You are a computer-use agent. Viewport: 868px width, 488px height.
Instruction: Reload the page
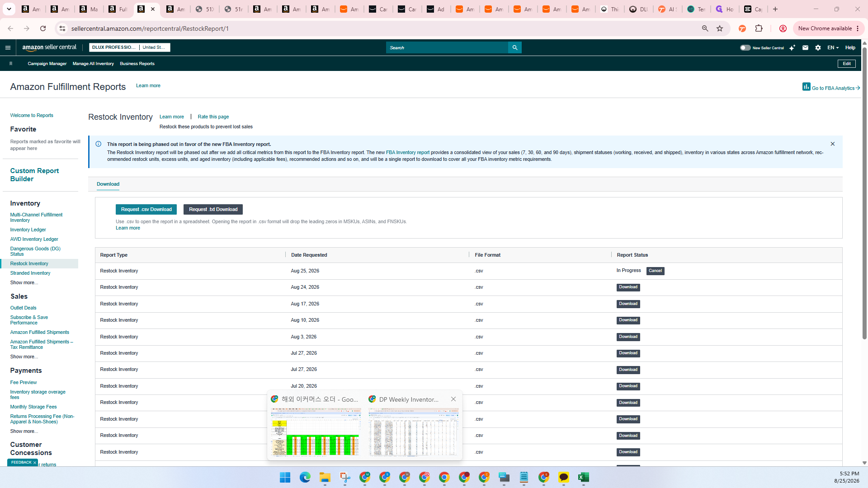point(43,28)
